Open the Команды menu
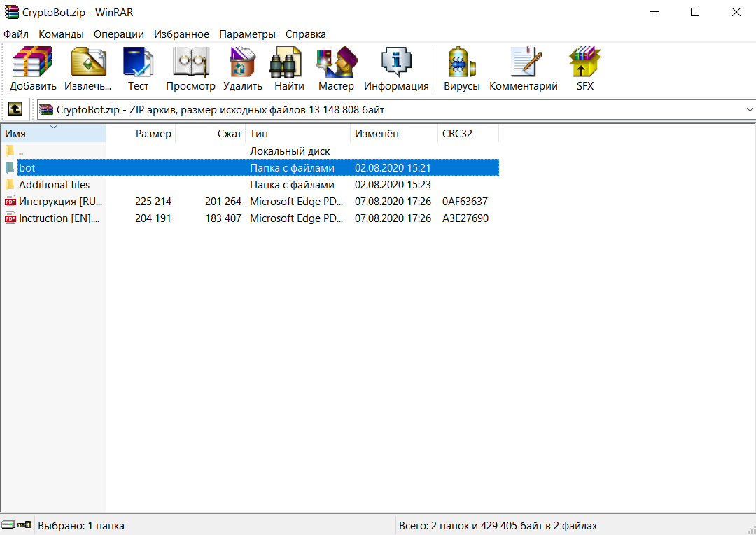 (x=61, y=34)
